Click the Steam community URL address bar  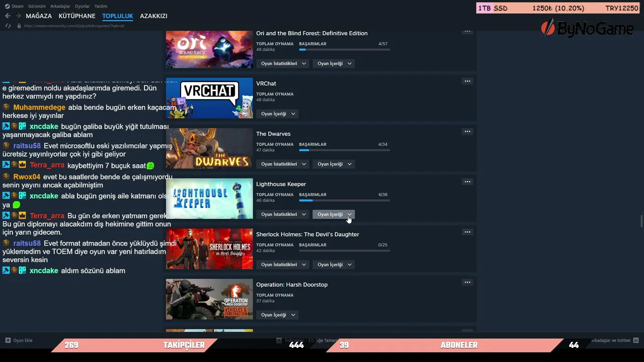coord(73,26)
